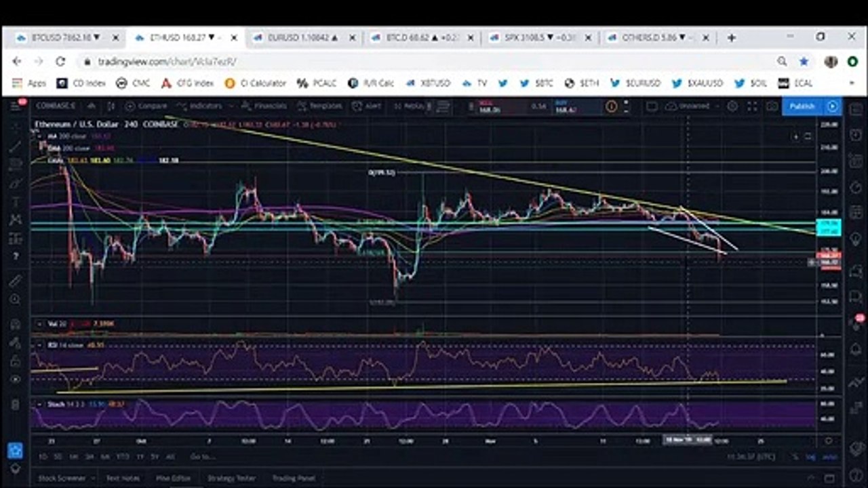Viewport: 868px width, 488px height.
Task: Open the CMC bookmark
Action: [x=133, y=83]
